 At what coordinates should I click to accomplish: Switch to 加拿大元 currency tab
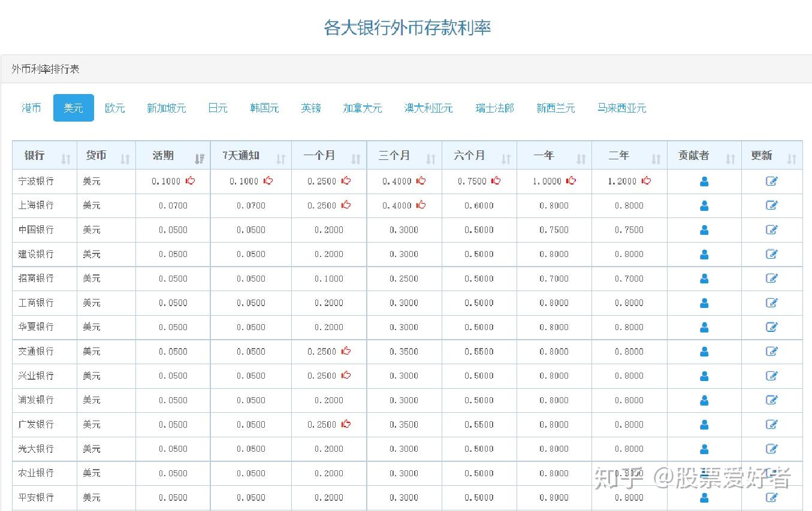(x=363, y=108)
